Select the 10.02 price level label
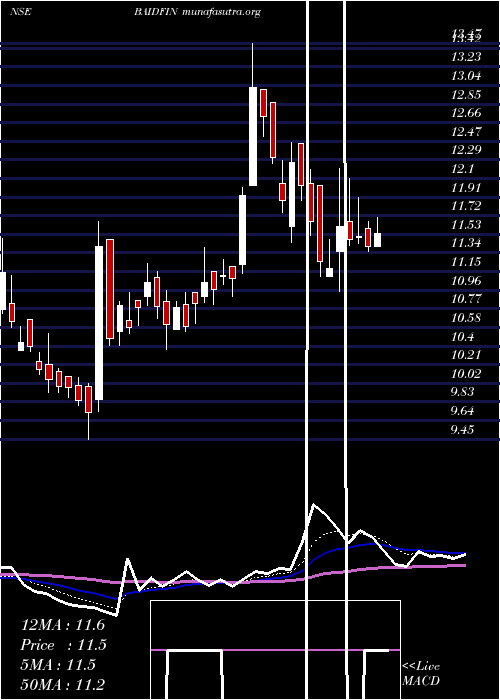The width and height of the screenshot is (500, 700). pos(466,374)
